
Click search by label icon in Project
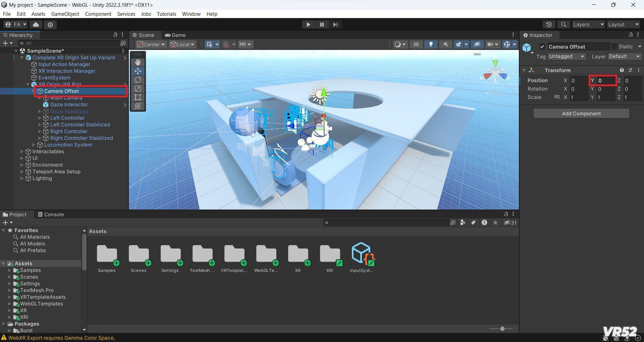click(x=473, y=223)
